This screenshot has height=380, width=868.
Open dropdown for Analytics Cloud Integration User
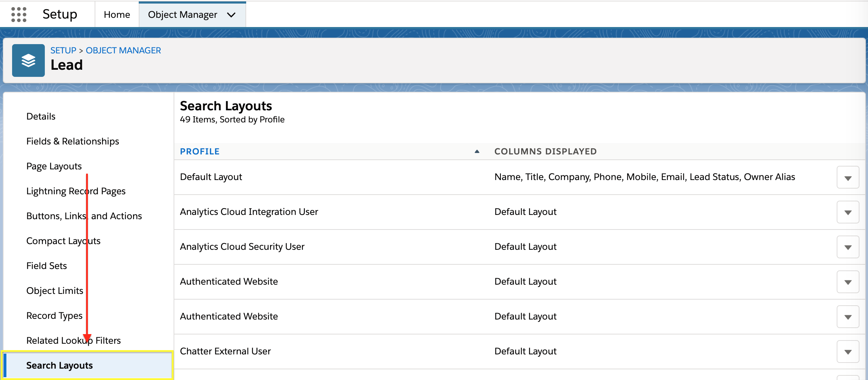pos(848,212)
